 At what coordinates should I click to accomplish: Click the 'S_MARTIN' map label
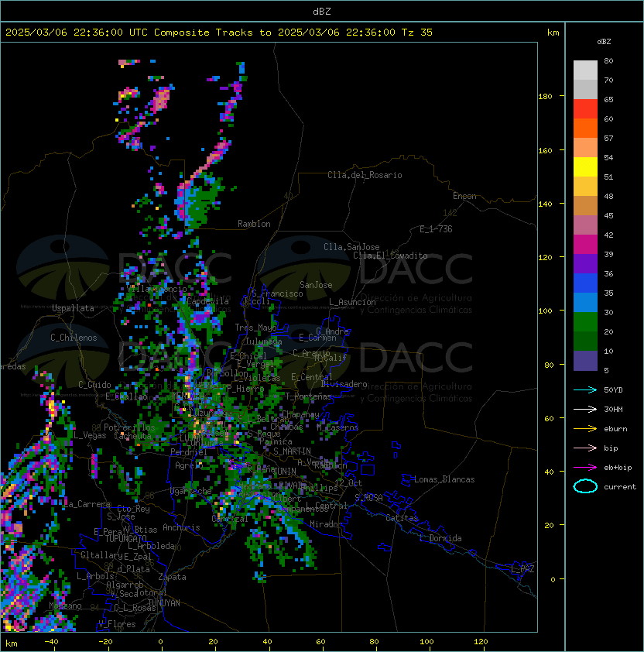pyautogui.click(x=293, y=451)
